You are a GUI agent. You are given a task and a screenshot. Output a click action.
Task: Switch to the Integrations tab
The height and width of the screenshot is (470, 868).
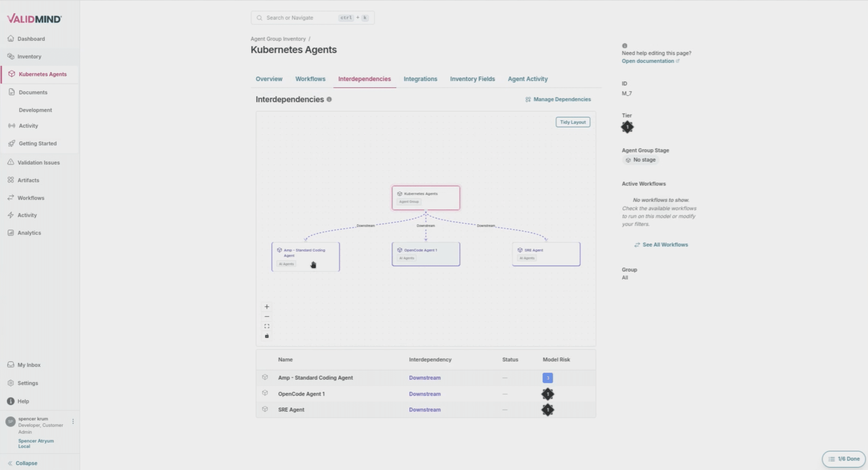[420, 79]
